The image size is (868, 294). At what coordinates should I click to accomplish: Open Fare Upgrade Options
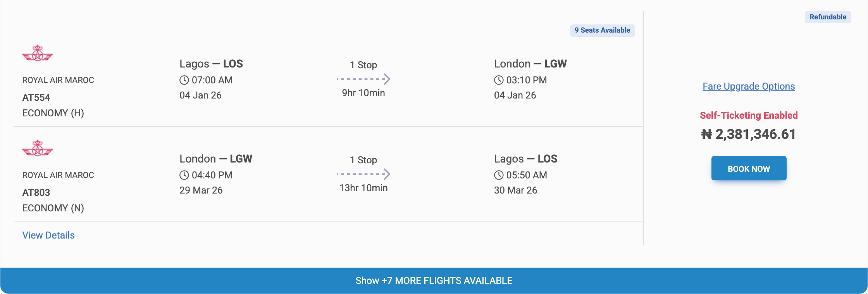[x=749, y=86]
